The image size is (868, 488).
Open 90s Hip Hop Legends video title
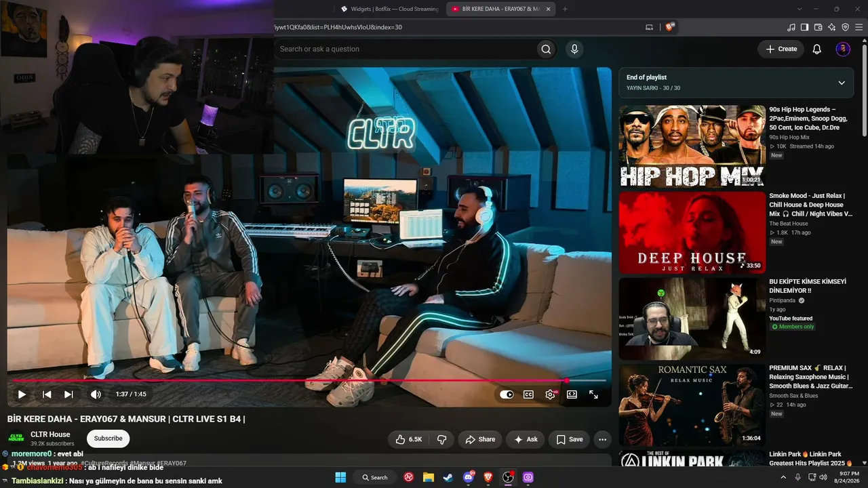[809, 118]
